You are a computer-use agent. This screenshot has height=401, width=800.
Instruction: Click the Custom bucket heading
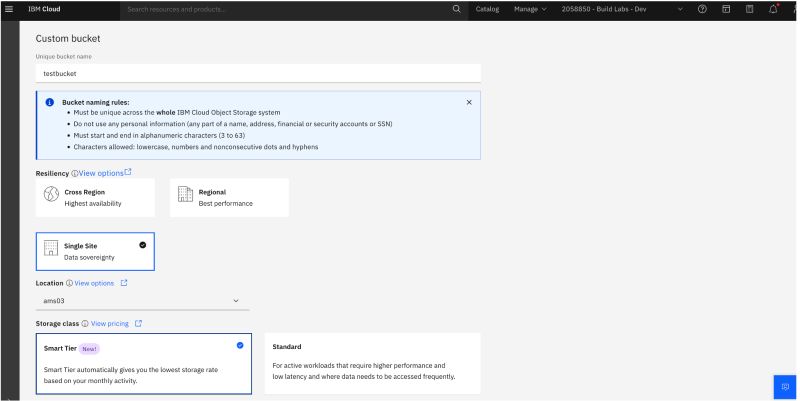point(68,38)
